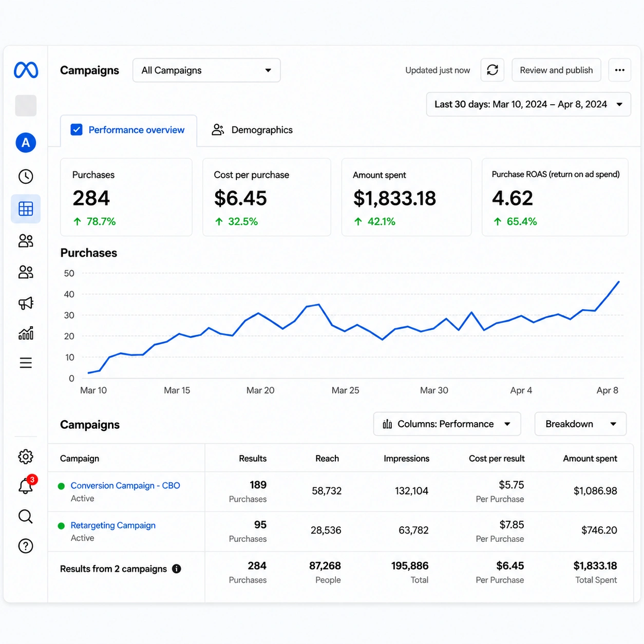Open notifications bell with 3 badge
The width and height of the screenshot is (644, 644).
[x=26, y=485]
